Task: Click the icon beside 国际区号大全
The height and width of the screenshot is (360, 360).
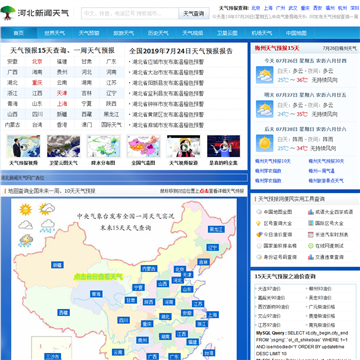Action: pos(311,223)
